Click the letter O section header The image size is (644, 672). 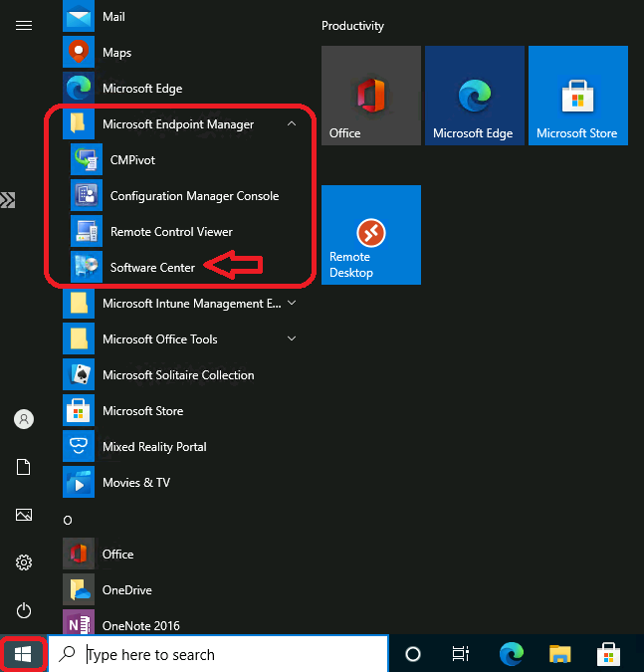click(68, 521)
